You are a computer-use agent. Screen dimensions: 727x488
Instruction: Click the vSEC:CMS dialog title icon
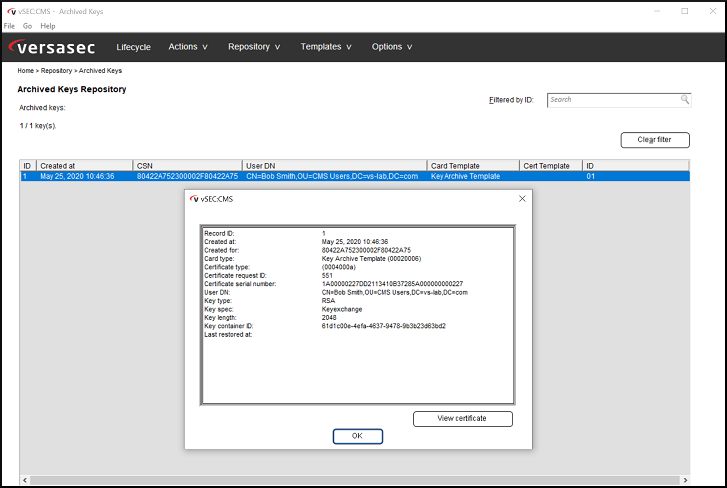(194, 199)
